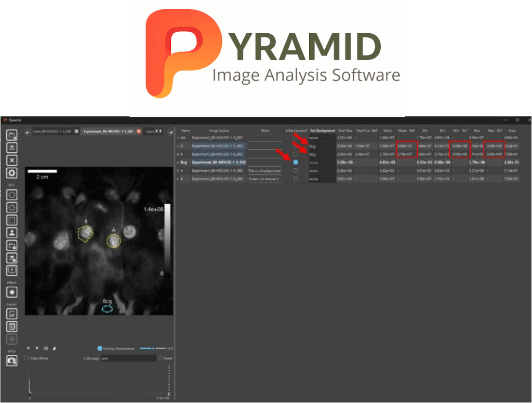Toggle Is Background for row 3 B
The height and width of the screenshot is (403, 532).
(x=296, y=154)
